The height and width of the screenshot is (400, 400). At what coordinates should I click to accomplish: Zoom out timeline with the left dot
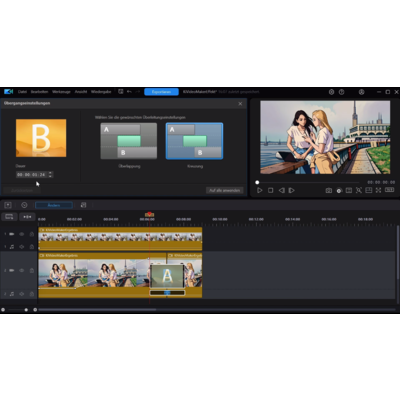(x=3, y=310)
